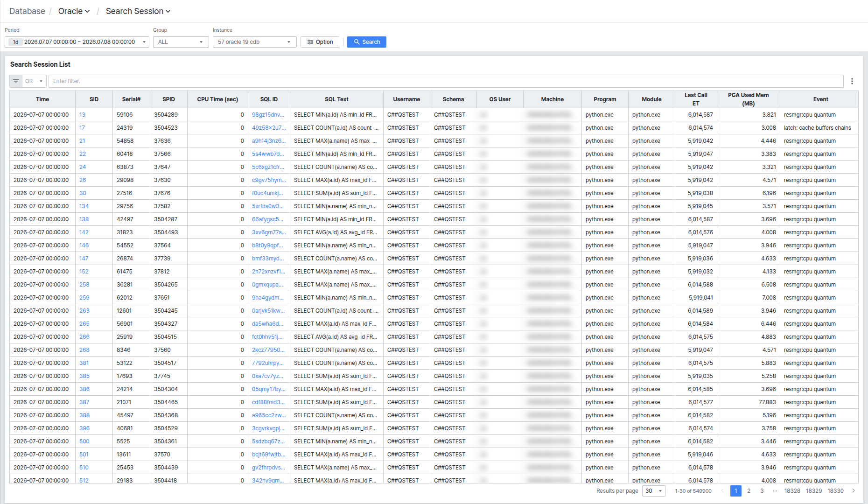Open the Instance 57 oracle 19 cdb dropdown
The width and height of the screenshot is (868, 504).
tap(255, 42)
